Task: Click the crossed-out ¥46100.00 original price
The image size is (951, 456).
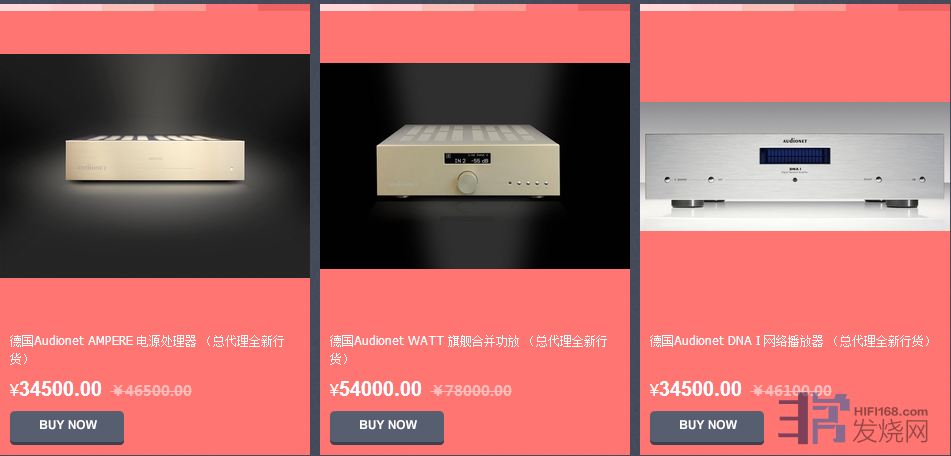Action: pos(791,391)
